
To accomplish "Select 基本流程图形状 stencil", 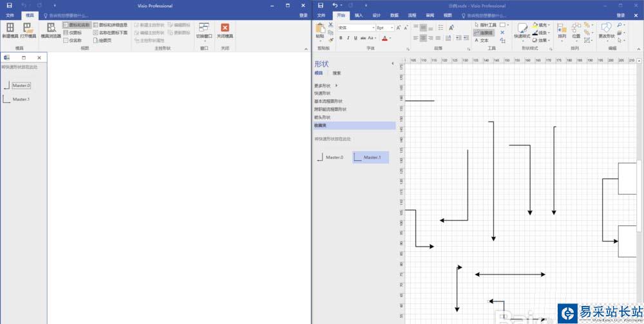I will (328, 101).
